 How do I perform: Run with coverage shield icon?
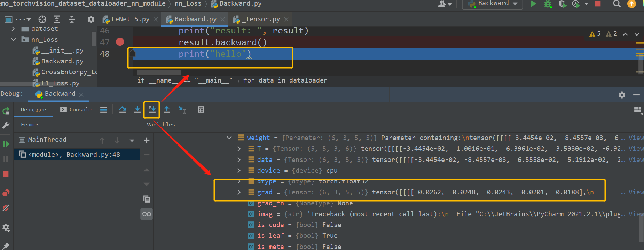562,4
